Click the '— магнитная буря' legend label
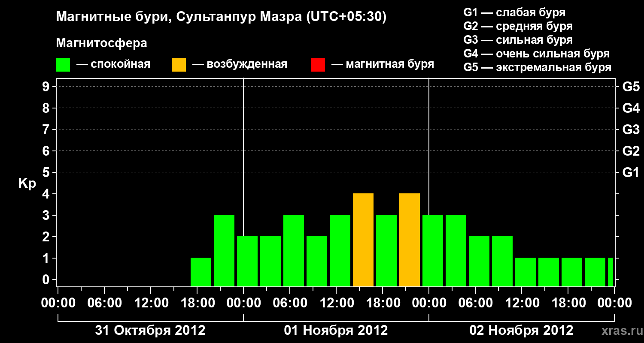This screenshot has height=343, width=644. point(383,65)
